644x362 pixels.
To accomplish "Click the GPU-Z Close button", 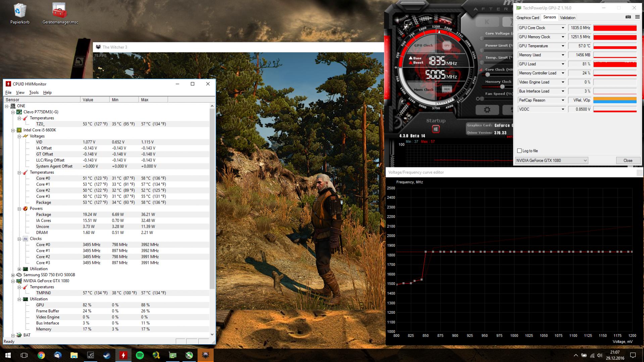I will pyautogui.click(x=628, y=161).
